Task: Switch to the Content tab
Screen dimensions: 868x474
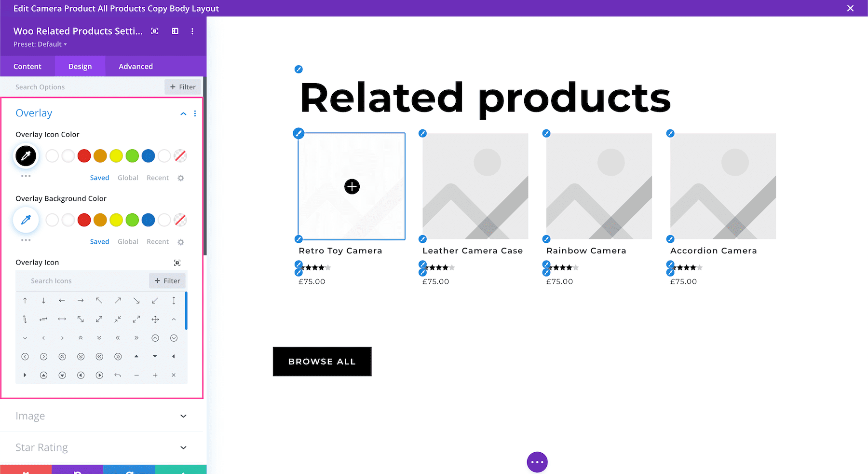Action: (27, 66)
